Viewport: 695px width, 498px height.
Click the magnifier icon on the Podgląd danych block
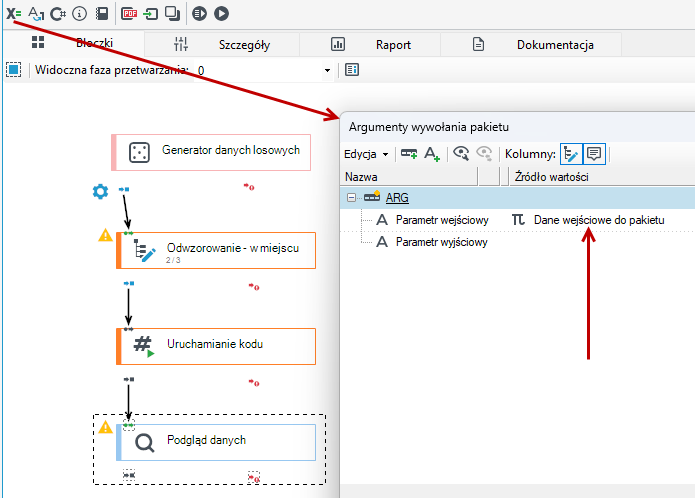(144, 443)
